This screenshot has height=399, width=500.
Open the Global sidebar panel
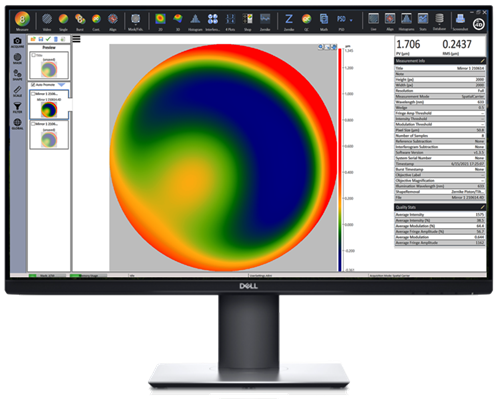[17, 124]
